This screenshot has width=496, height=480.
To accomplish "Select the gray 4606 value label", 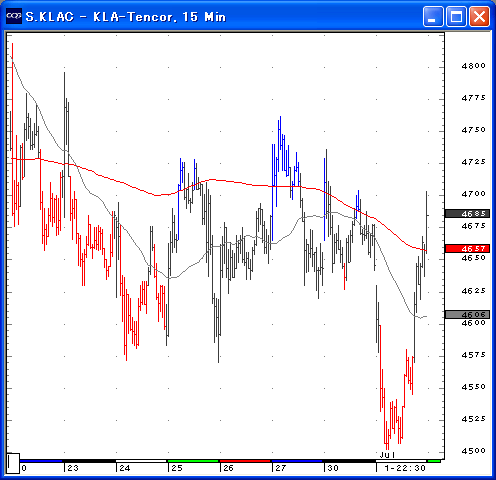I will pyautogui.click(x=467, y=314).
